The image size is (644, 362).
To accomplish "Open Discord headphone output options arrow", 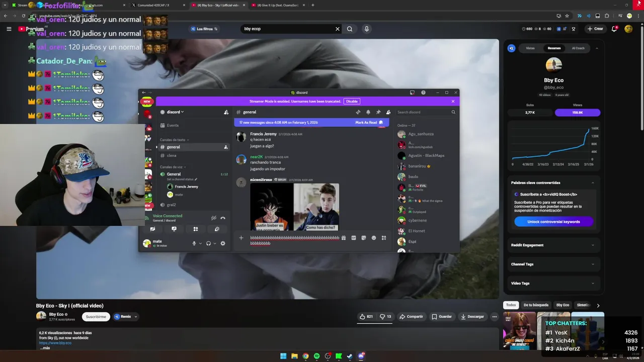I will 214,243.
